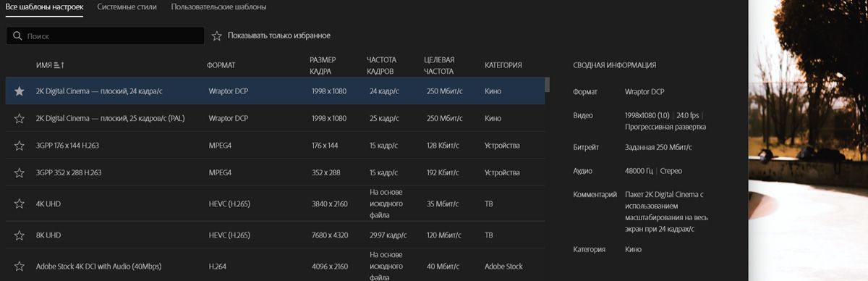Star the 8K UHD preset

point(20,235)
